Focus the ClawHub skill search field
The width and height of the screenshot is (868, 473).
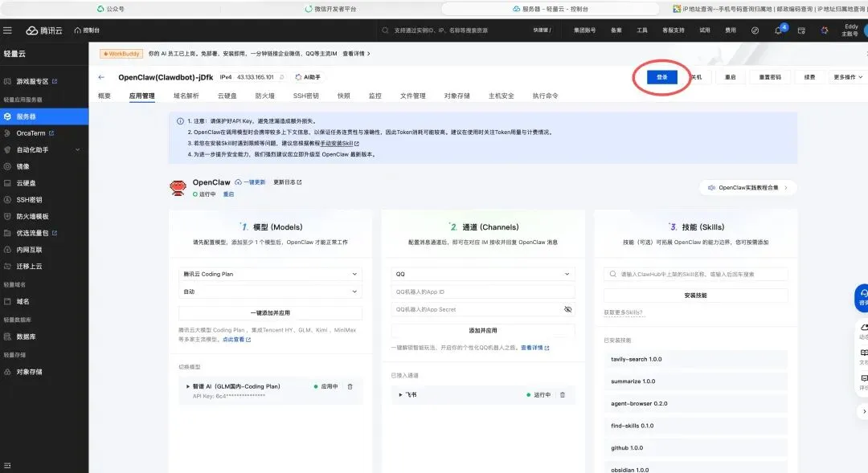pos(696,274)
